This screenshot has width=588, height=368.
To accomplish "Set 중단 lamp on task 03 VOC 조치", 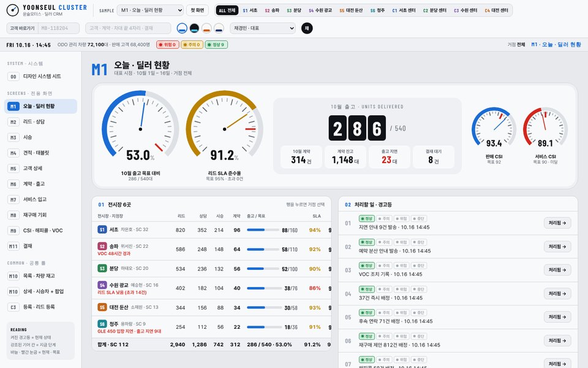I will click(419, 266).
